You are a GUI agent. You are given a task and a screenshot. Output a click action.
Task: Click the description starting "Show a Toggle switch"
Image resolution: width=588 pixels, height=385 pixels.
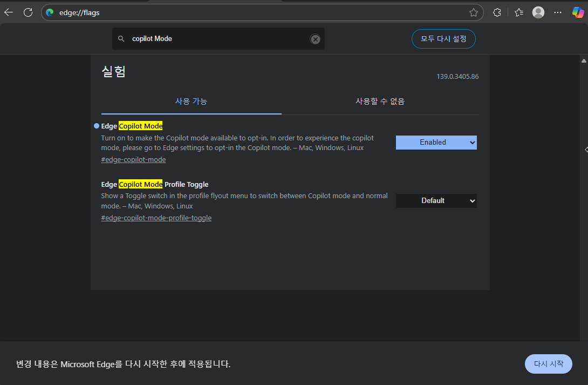point(244,201)
